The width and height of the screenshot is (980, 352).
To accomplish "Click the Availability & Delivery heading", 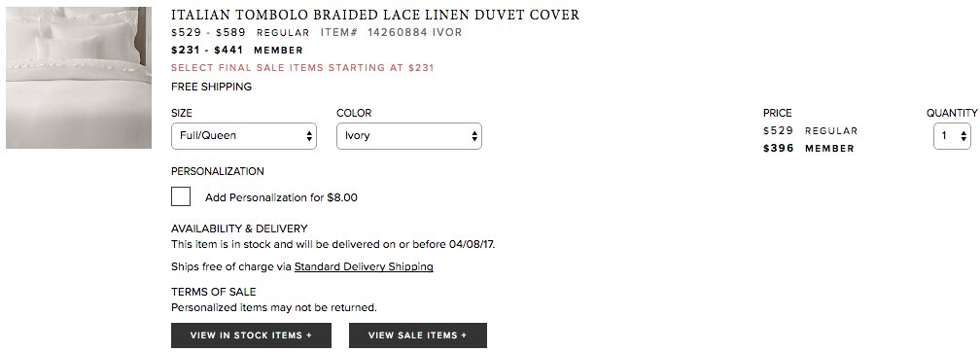I will click(239, 229).
